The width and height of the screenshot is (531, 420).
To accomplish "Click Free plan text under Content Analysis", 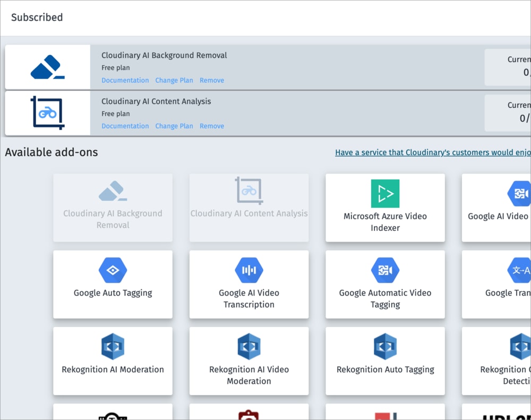I will [x=115, y=114].
